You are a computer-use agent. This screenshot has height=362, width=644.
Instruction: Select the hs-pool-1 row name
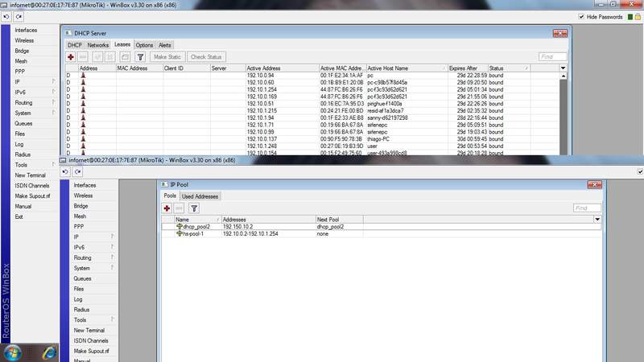[x=193, y=233]
